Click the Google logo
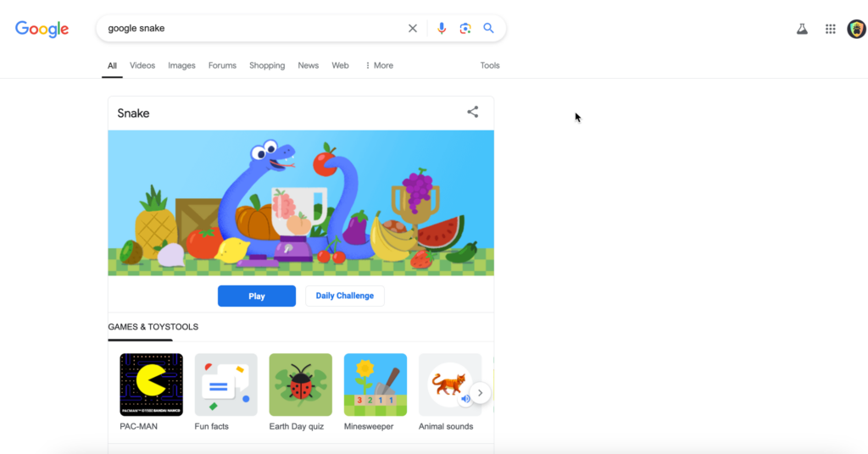This screenshot has height=454, width=868. [x=42, y=29]
